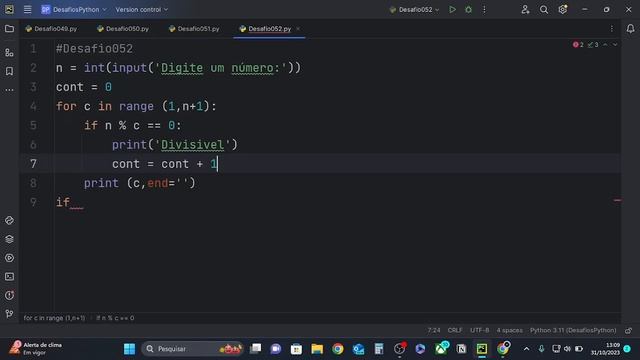The height and width of the screenshot is (360, 640).
Task: Place cursor on the #Desafio052 comment
Action: coord(94,49)
